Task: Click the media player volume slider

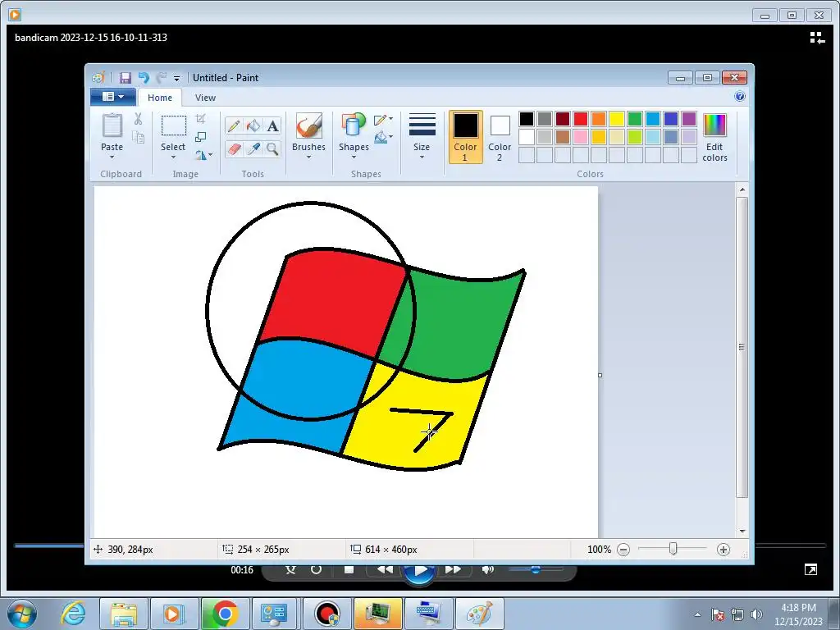Action: 536,569
